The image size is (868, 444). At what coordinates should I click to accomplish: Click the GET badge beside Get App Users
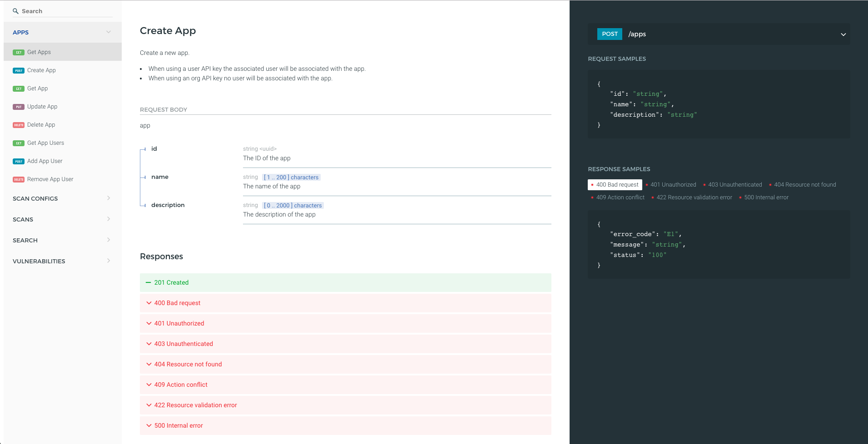point(19,143)
